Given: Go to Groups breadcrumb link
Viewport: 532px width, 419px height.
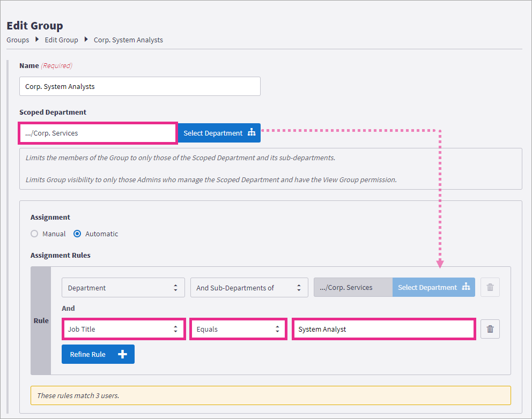Looking at the screenshot, I should tap(18, 40).
